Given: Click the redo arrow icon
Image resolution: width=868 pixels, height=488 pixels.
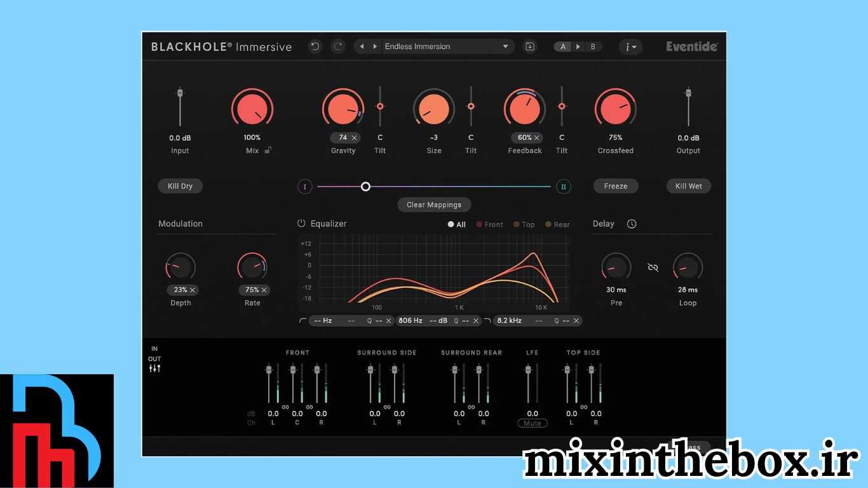Looking at the screenshot, I should coord(338,46).
